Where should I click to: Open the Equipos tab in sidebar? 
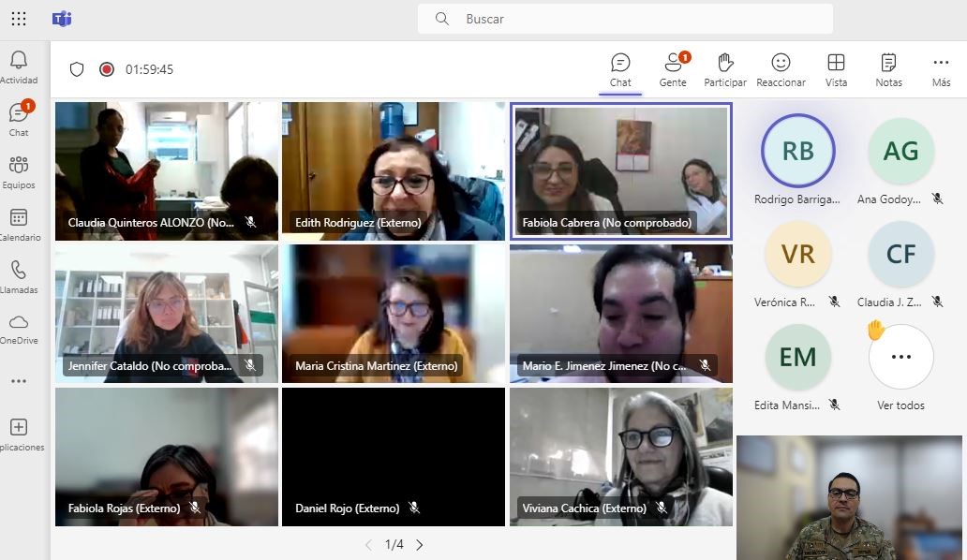[19, 172]
